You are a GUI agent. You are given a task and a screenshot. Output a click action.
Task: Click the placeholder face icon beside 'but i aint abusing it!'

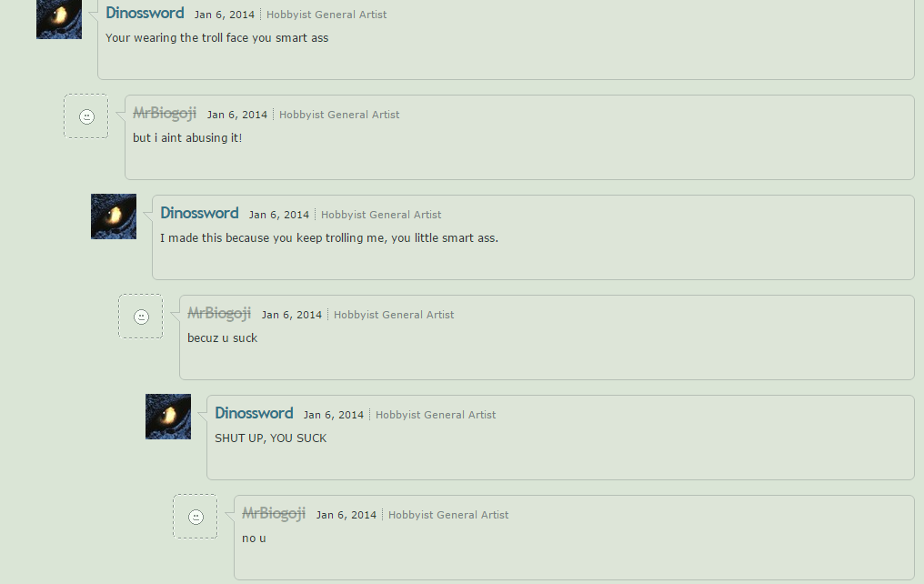click(86, 116)
